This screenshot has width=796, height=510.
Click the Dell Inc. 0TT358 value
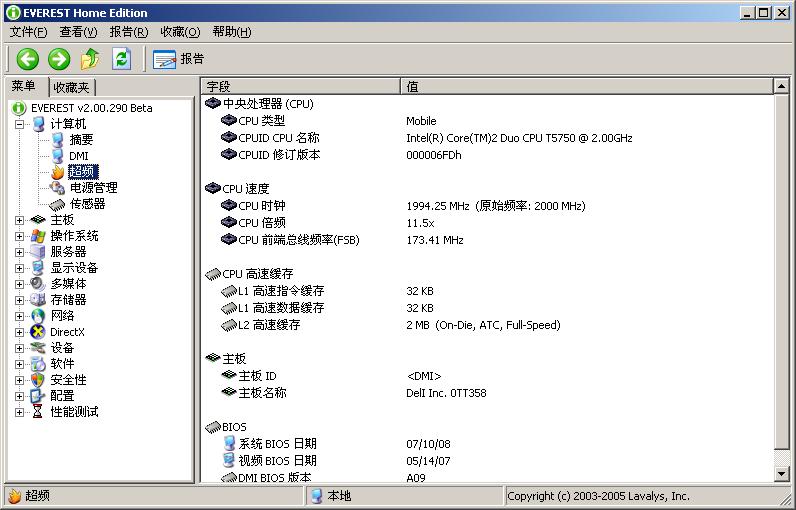click(446, 393)
